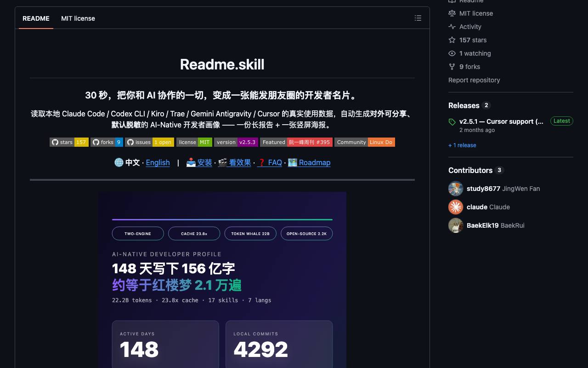Open the Roadmap link

(309, 162)
